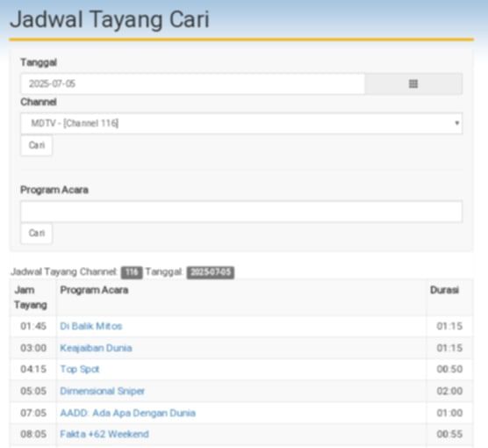Viewport: 488px width, 448px height.
Task: Open the Top Spot program link
Action: (80, 369)
